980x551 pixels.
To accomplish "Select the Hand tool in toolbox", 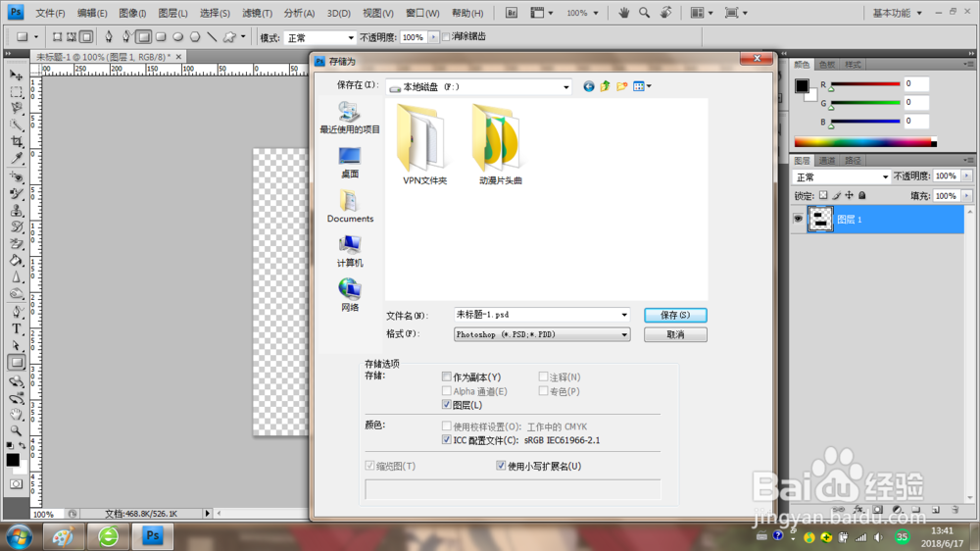I will coord(17,414).
